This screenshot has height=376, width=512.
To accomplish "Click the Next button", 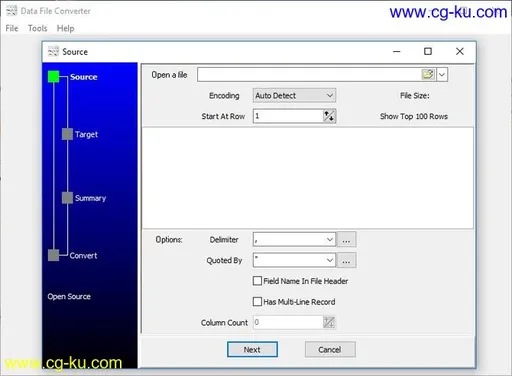I will pyautogui.click(x=252, y=349).
